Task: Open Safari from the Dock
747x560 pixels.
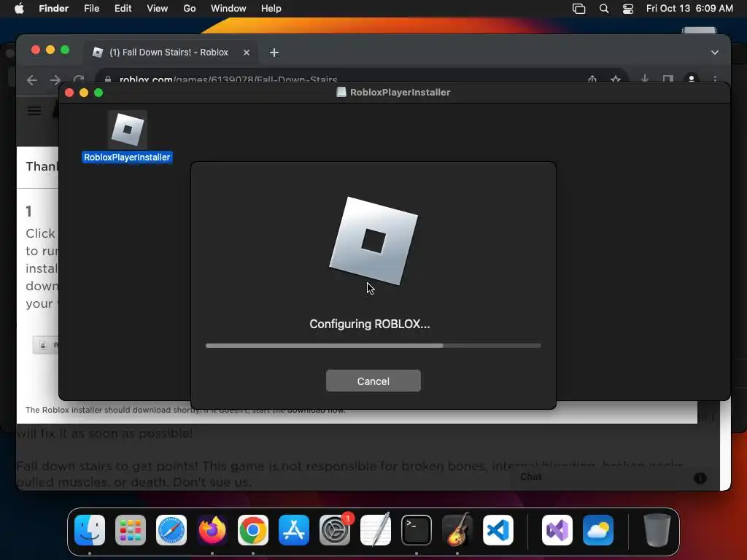Action: click(171, 530)
